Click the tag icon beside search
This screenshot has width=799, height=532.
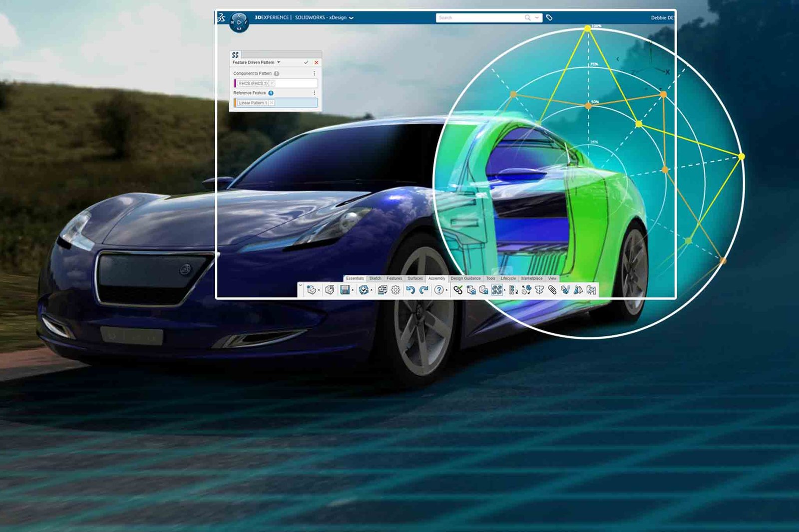(x=549, y=17)
